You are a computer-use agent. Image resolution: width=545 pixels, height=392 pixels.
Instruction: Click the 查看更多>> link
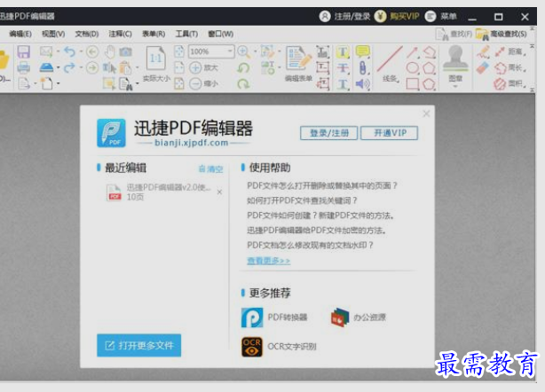point(269,261)
